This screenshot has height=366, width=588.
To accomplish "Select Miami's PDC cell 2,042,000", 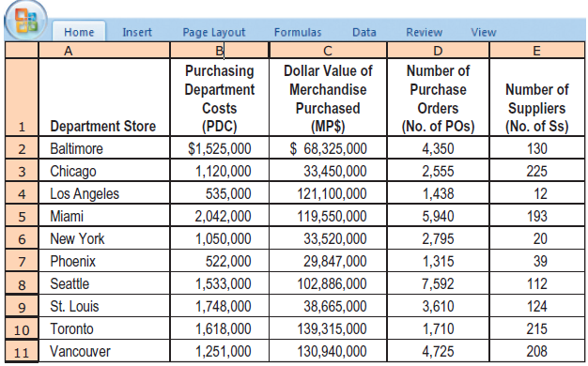I will pyautogui.click(x=220, y=216).
